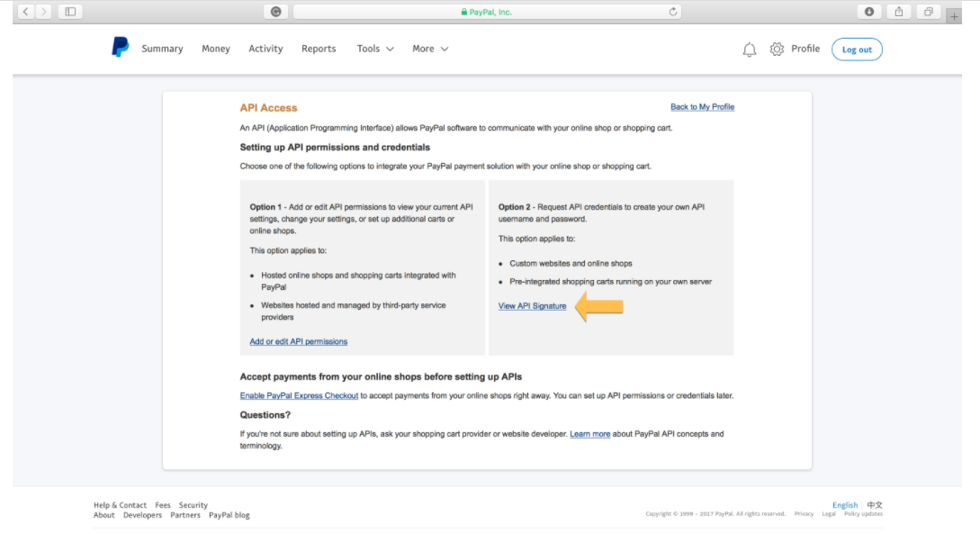This screenshot has width=980, height=534.
Task: Reload the page from the address bar
Action: [x=672, y=11]
